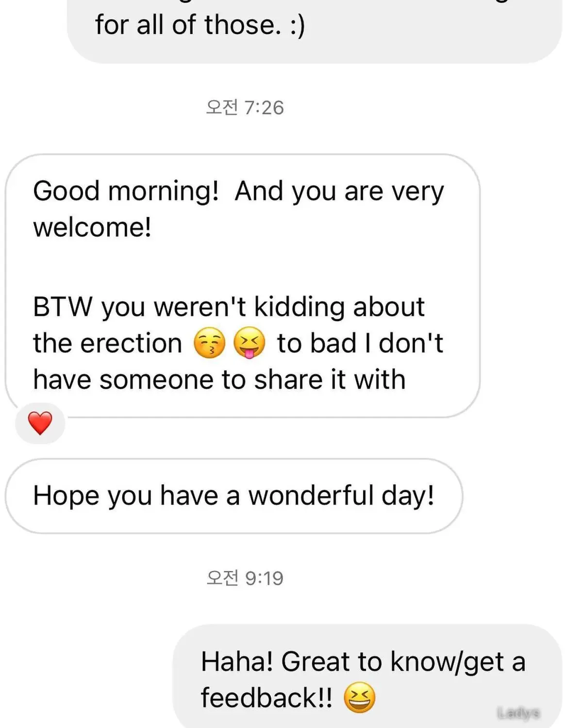Click the squinting tongue-out emoji
Screen dimensions: 583x728
(x=249, y=343)
